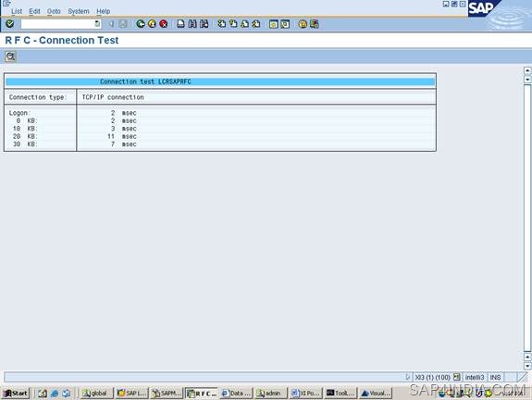Click the green Back arrow icon
This screenshot has height=400, width=532.
pos(141,24)
